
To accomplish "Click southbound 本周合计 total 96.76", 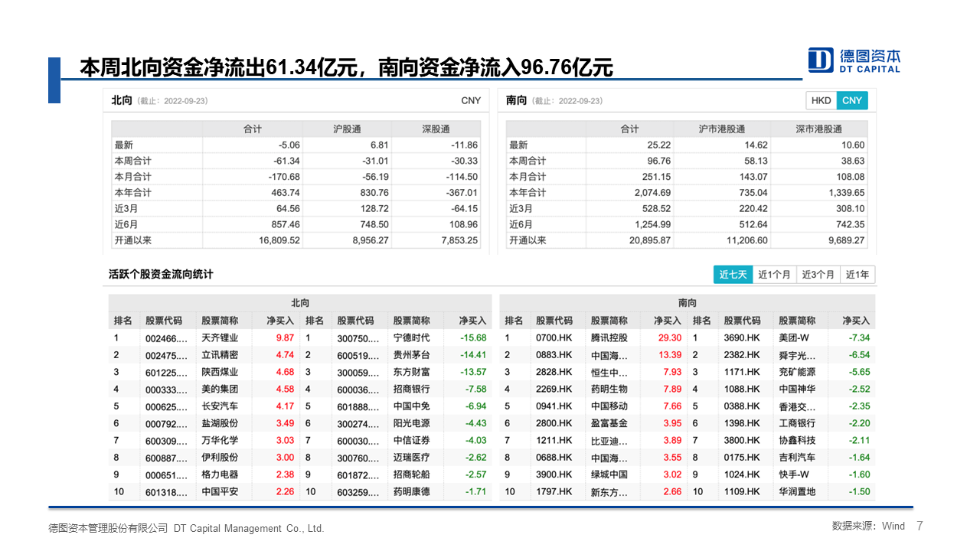I will click(658, 161).
